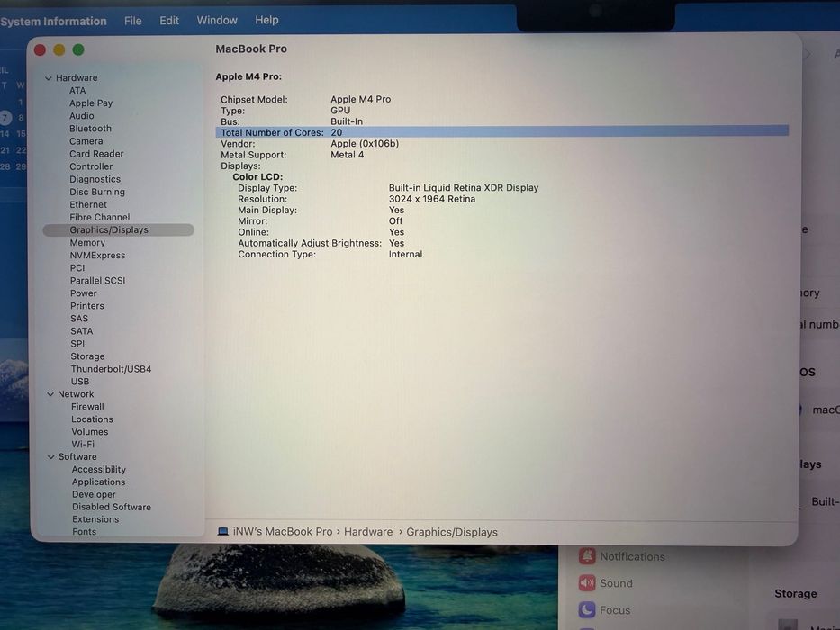
Task: Select Bluetooth in the sidebar
Action: point(90,129)
